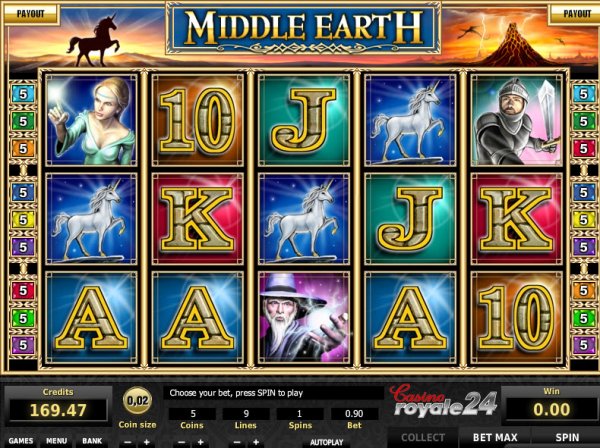Decrease coin size with minus button

(128, 442)
